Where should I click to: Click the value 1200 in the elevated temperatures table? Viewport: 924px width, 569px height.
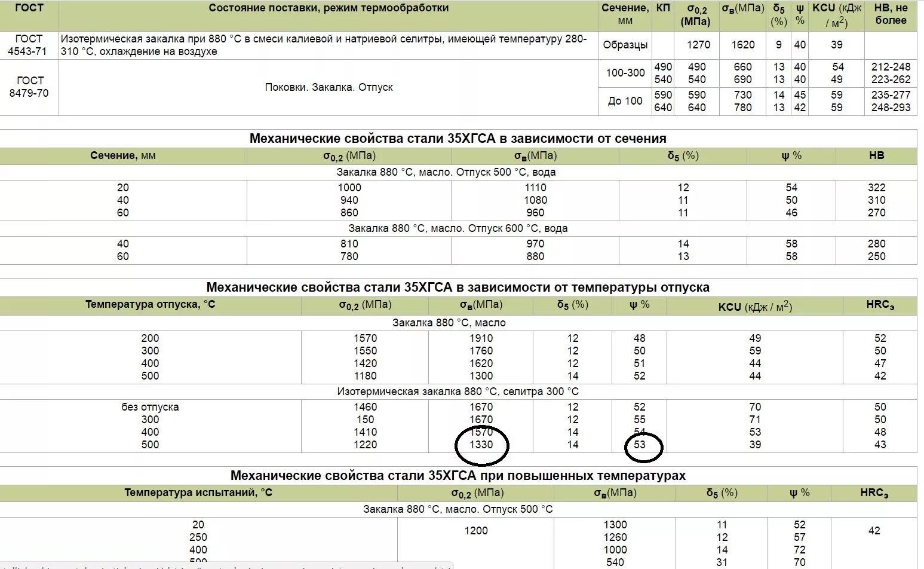coord(476,531)
